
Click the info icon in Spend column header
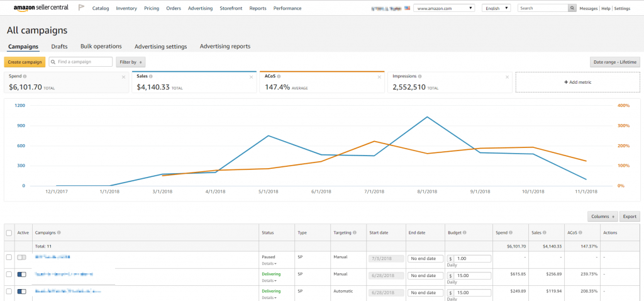(x=511, y=233)
